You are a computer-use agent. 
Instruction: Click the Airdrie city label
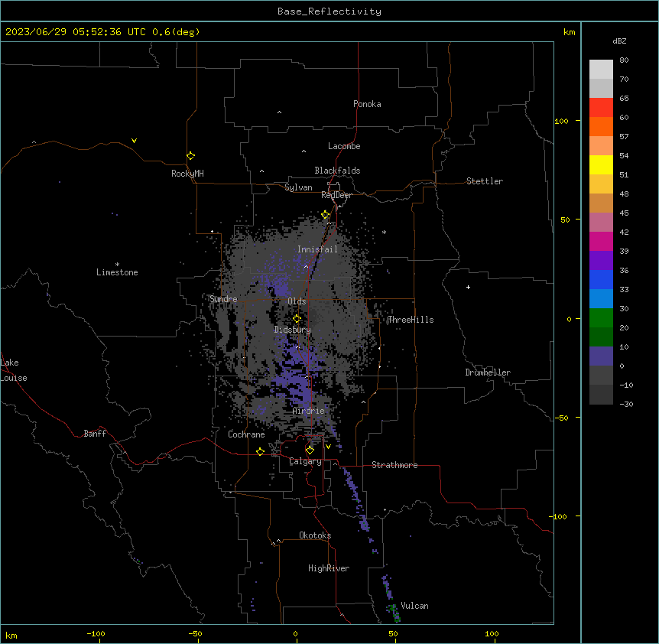coord(309,411)
